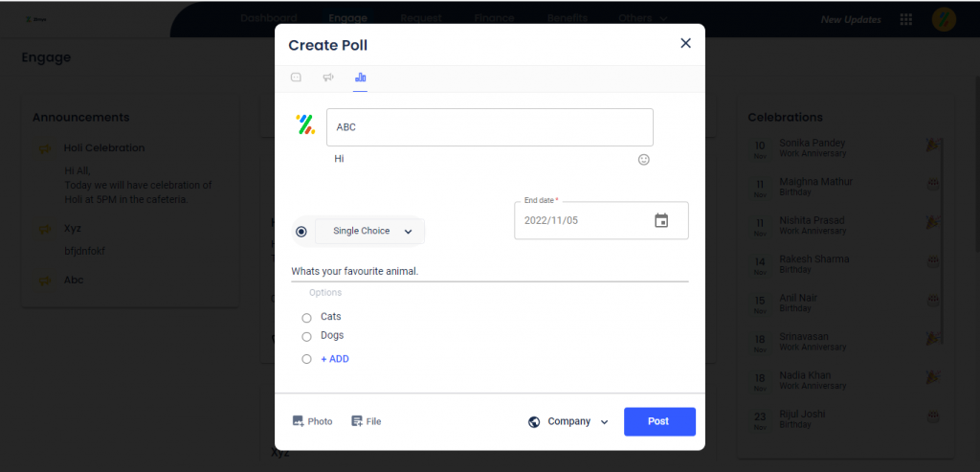Click the user profile avatar
The width and height of the screenshot is (980, 472).
point(944,19)
